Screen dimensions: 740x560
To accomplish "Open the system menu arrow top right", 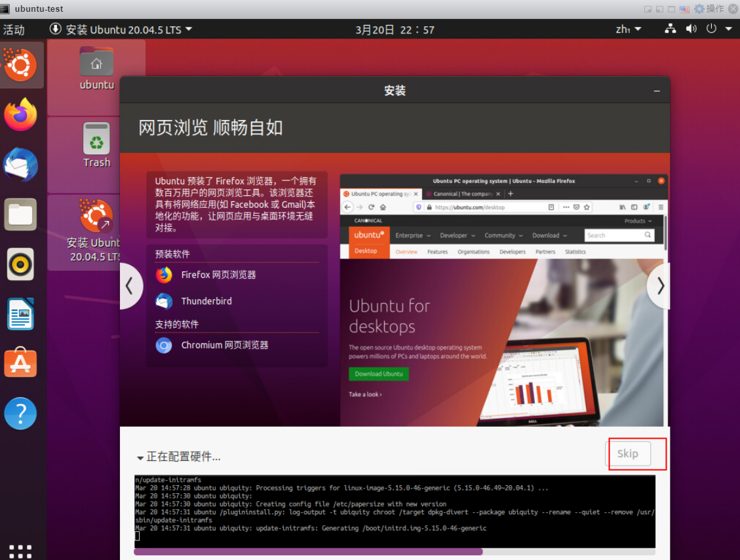I will tap(729, 29).
